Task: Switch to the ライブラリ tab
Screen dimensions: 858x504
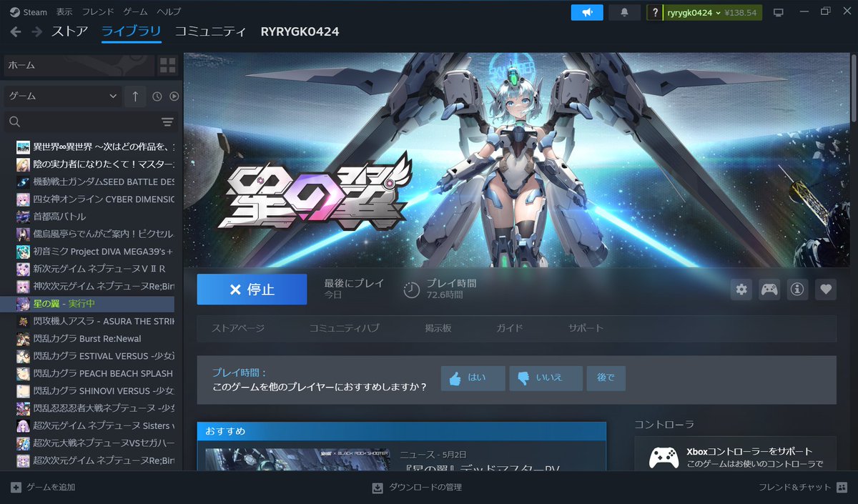Action: click(x=131, y=31)
